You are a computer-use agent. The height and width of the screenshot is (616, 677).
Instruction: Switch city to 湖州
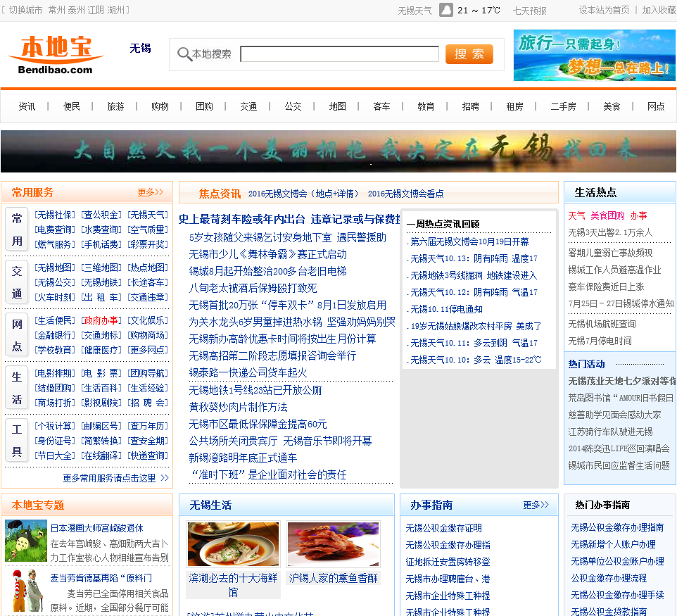(x=115, y=10)
